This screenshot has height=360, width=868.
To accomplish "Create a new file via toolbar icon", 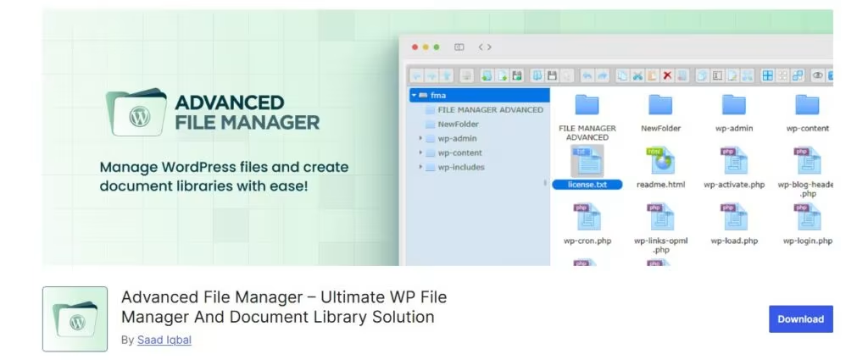I will [502, 75].
